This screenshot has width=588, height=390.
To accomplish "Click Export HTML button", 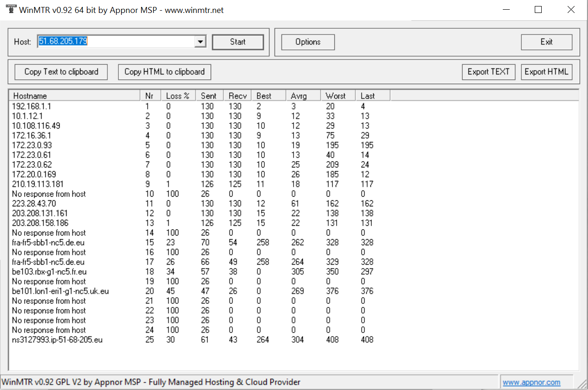I will (x=546, y=72).
